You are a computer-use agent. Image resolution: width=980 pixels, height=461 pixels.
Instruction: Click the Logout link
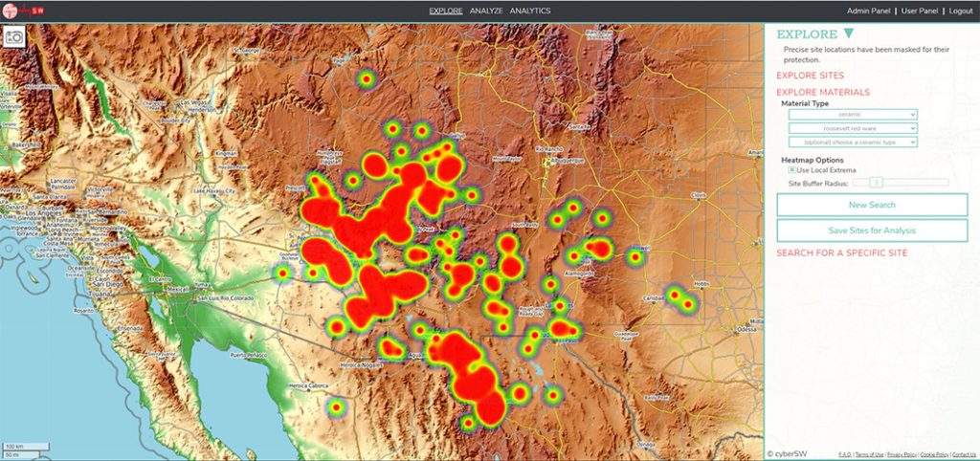pyautogui.click(x=961, y=11)
